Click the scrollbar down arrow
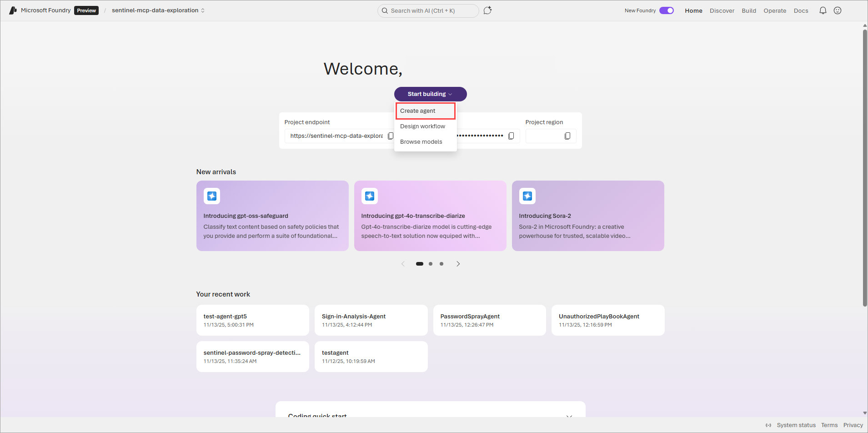Viewport: 868px width, 433px height. [865, 413]
